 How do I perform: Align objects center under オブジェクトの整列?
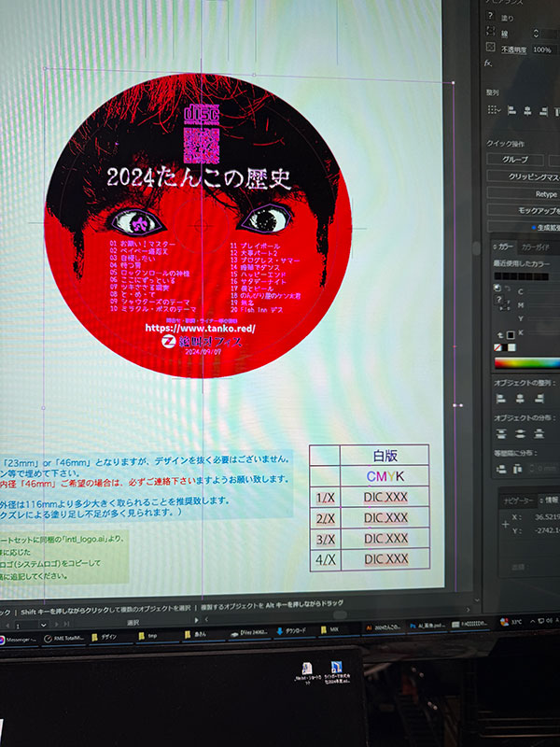point(521,399)
